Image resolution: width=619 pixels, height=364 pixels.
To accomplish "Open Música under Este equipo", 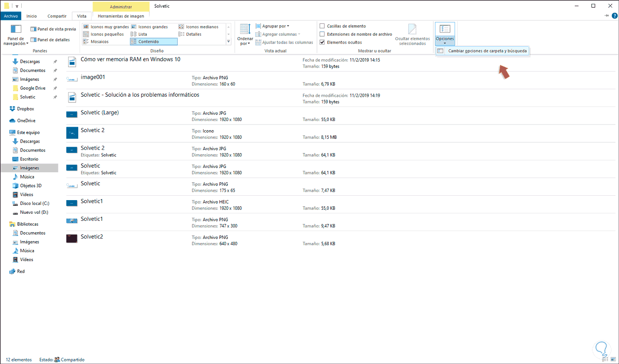I will point(27,177).
